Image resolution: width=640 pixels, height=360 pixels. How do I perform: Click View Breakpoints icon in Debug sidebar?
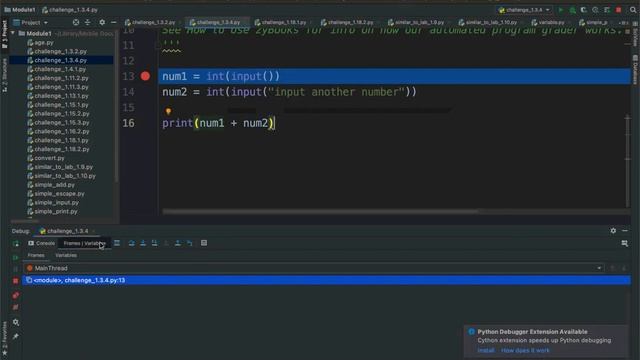[16, 295]
